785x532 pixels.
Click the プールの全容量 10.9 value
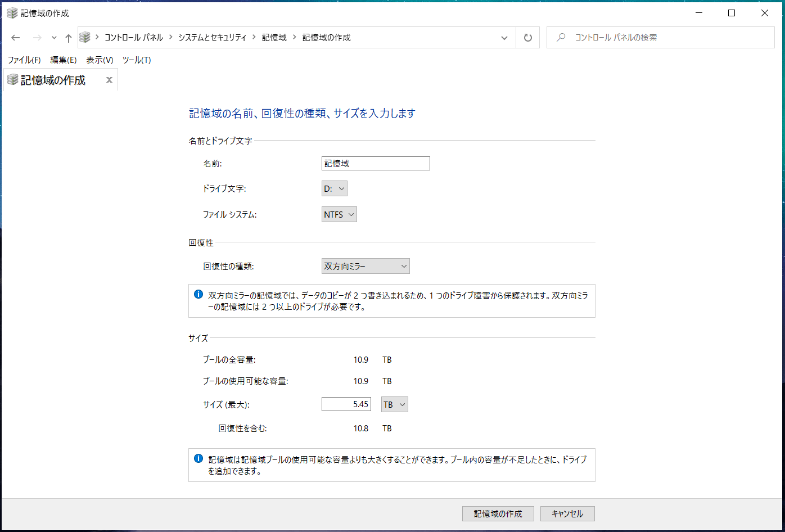coord(361,360)
